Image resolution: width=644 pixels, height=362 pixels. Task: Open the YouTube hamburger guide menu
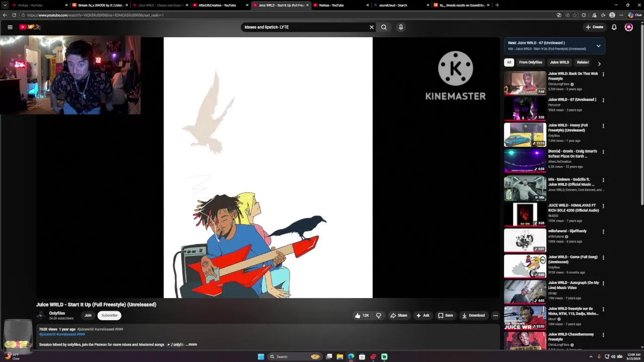(x=10, y=27)
